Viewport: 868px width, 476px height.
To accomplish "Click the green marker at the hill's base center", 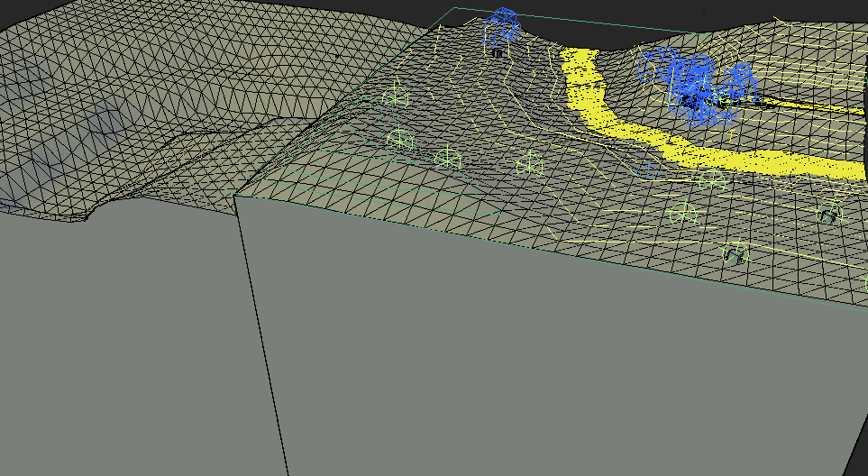I will point(529,164).
